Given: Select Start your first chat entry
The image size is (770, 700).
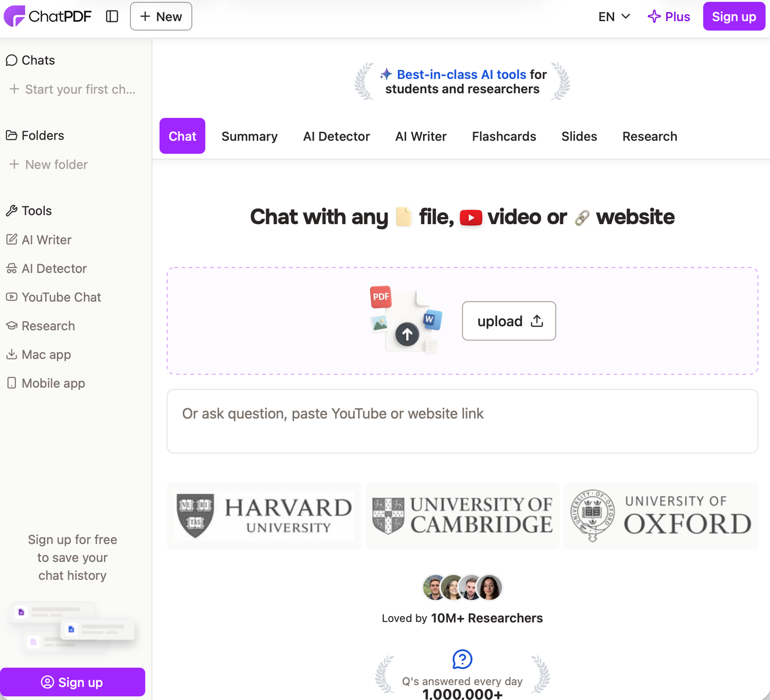Looking at the screenshot, I should pos(73,89).
